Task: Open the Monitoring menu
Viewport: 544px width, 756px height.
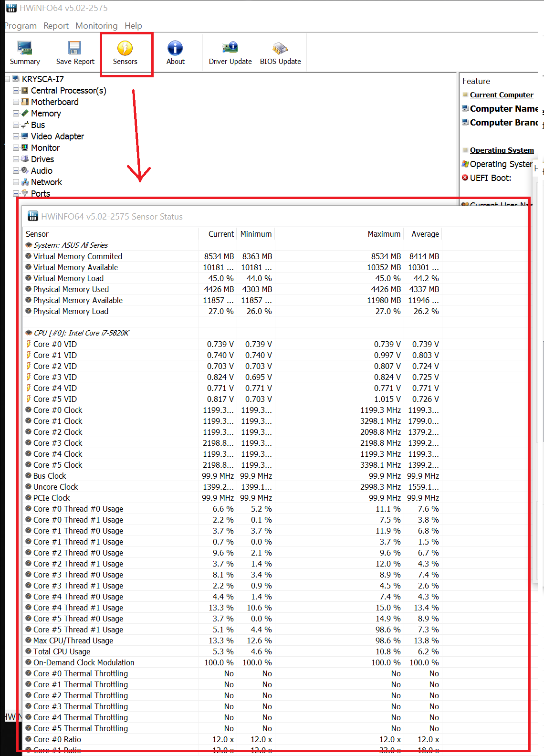Action: 96,26
